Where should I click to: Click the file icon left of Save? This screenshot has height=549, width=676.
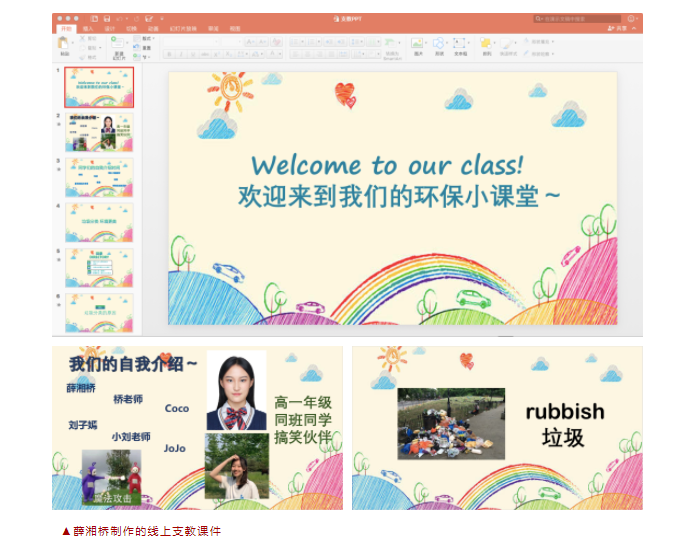tap(94, 19)
